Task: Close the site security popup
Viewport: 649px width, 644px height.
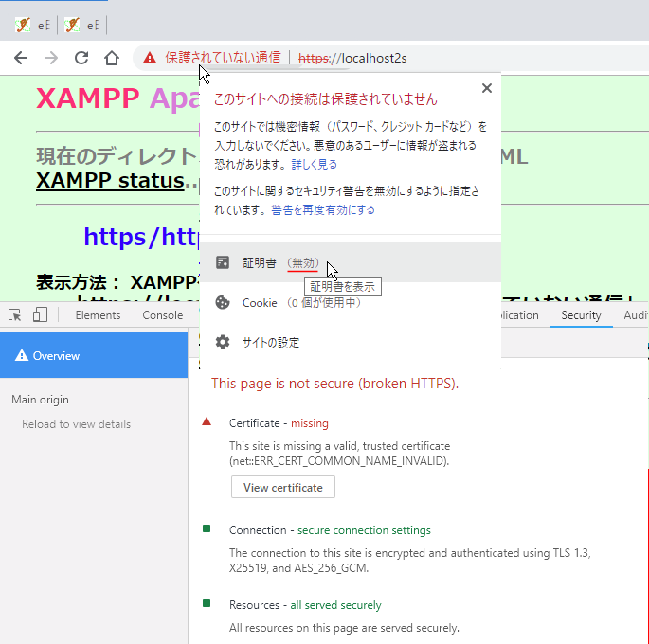Action: (x=487, y=88)
